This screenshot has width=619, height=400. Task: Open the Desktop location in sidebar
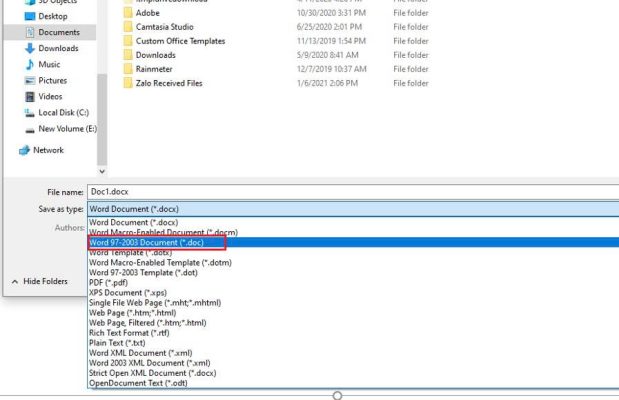(x=53, y=16)
